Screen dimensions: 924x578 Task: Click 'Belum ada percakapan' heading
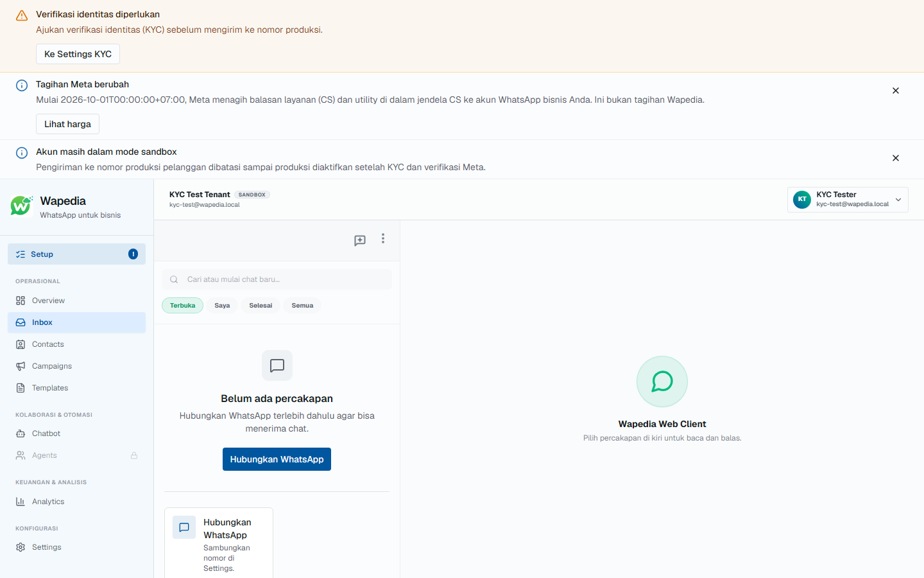(277, 398)
